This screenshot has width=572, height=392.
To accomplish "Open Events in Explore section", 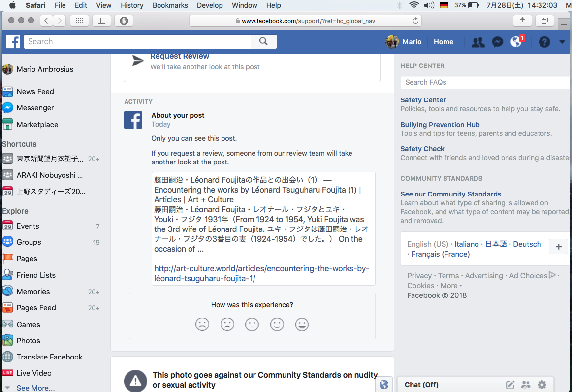I will click(28, 227).
